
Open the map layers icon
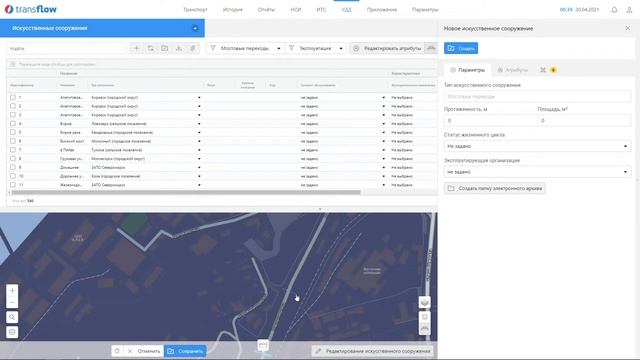click(424, 302)
